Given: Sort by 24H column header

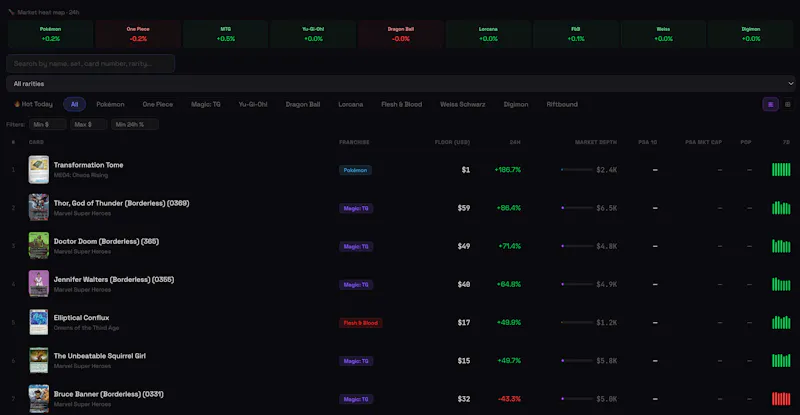Looking at the screenshot, I should pos(515,142).
